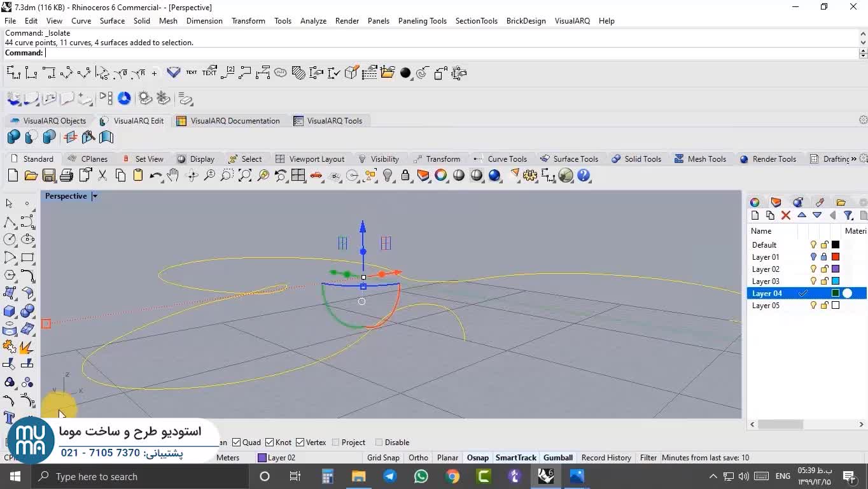The width and height of the screenshot is (868, 489).
Task: Expand the toolbar tabs overflow chevron
Action: 854,159
